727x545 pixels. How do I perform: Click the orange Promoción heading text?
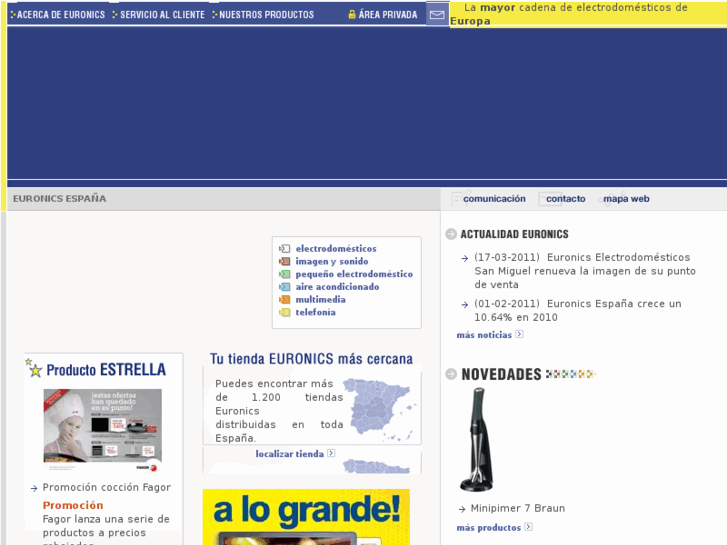pyautogui.click(x=73, y=505)
